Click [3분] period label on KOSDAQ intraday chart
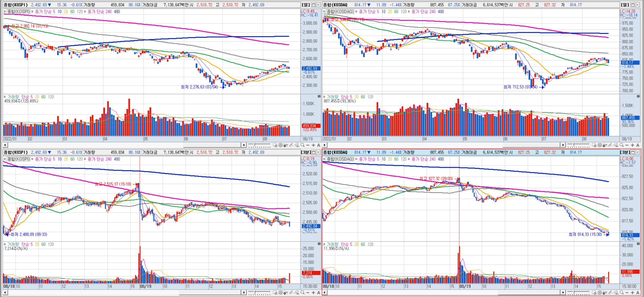The image size is (644, 297). click(x=625, y=152)
